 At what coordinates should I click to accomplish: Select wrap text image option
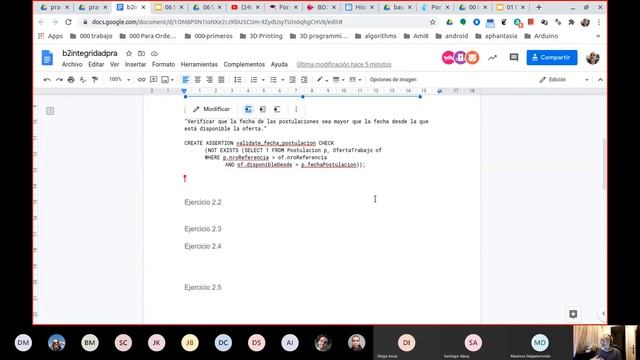click(x=262, y=109)
